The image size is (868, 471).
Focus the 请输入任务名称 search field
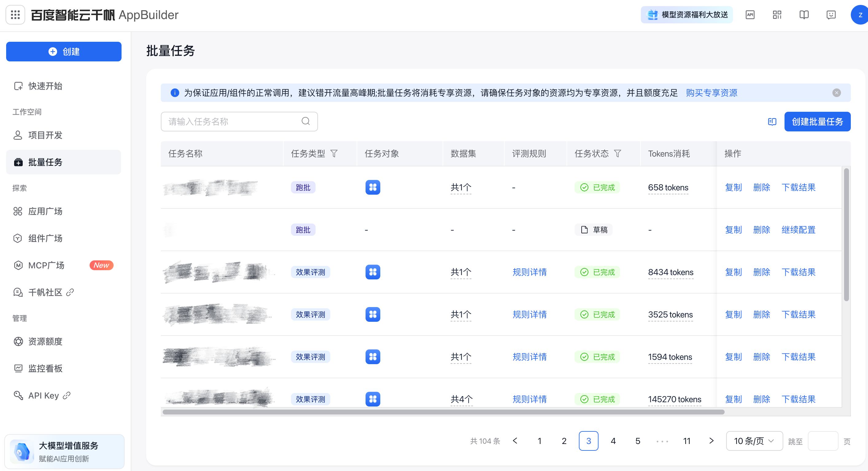tap(239, 122)
